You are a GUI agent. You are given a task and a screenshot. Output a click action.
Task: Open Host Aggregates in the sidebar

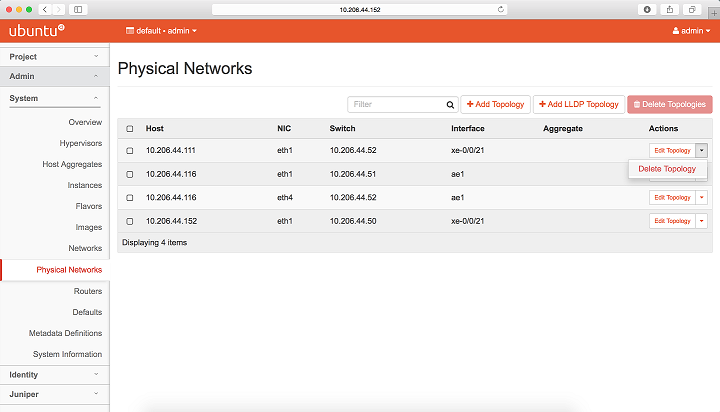coord(72,164)
